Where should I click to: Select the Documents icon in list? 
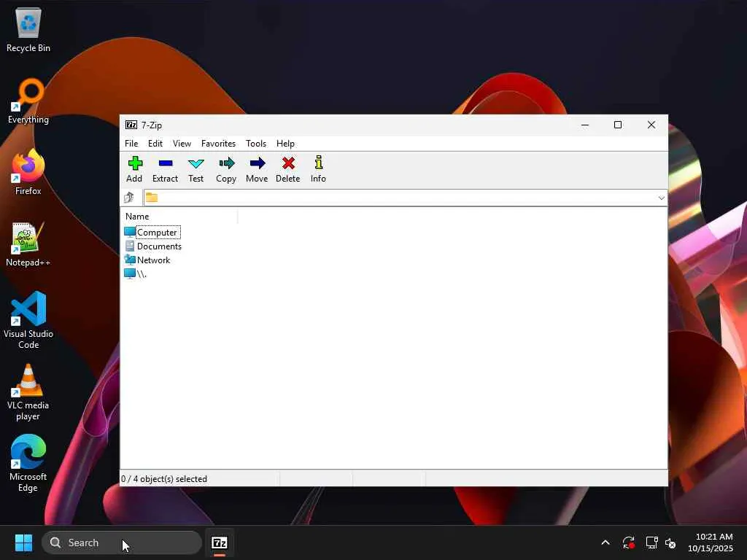click(130, 246)
